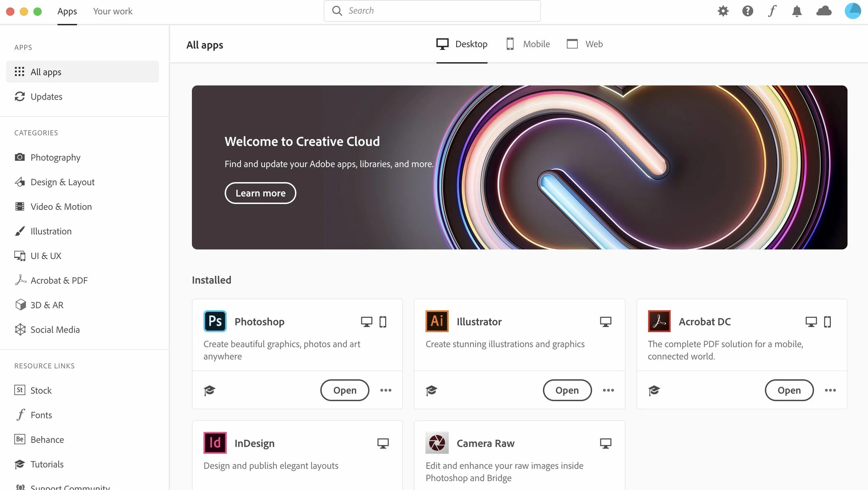Select All apps in sidebar

tap(83, 72)
